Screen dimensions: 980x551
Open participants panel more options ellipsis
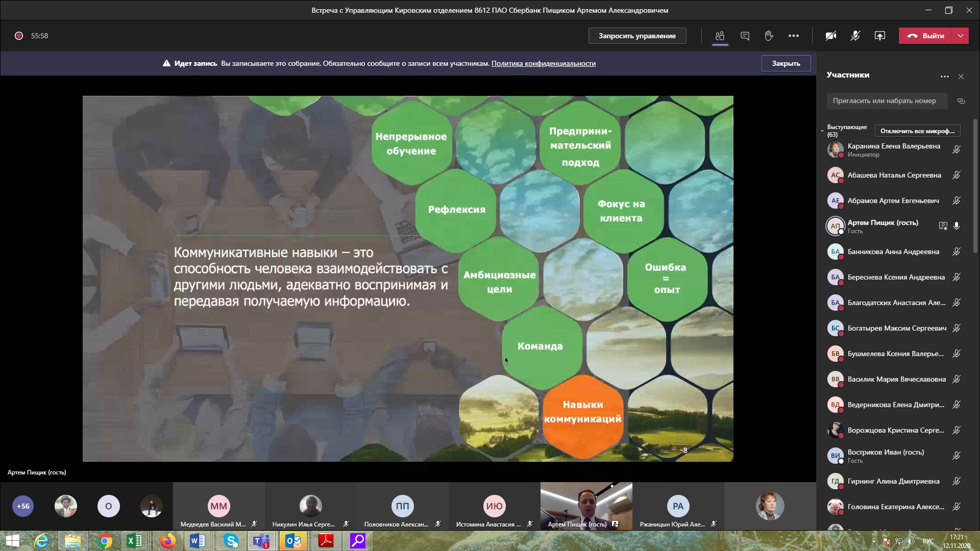(x=945, y=77)
